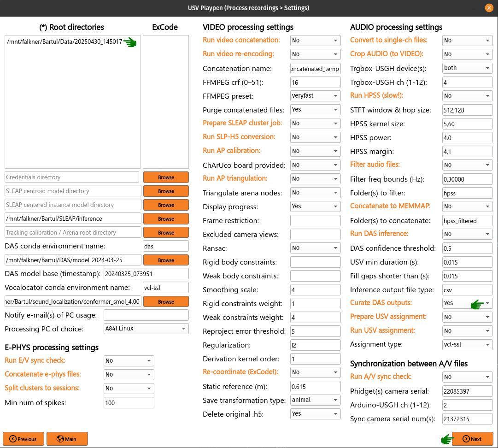Open Run A/V sync check dropdown
Image resolution: width=498 pixels, height=448 pixels.
tap(467, 377)
